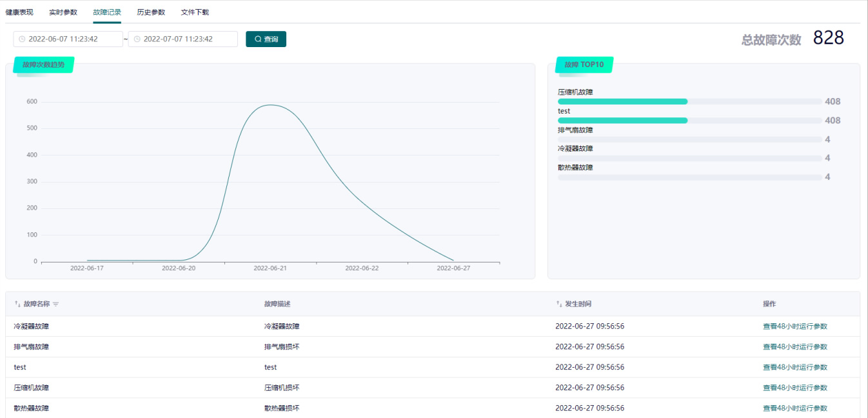
Task: Click the sort icon beside 故障名称 column
Action: tap(17, 304)
